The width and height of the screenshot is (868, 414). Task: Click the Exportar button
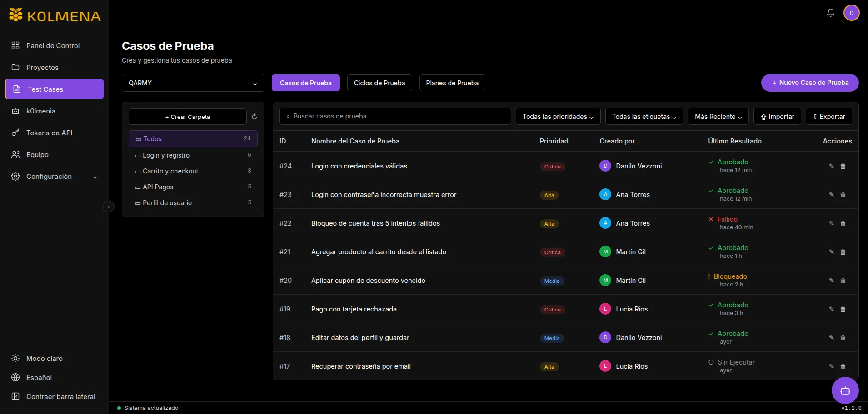[x=829, y=117]
